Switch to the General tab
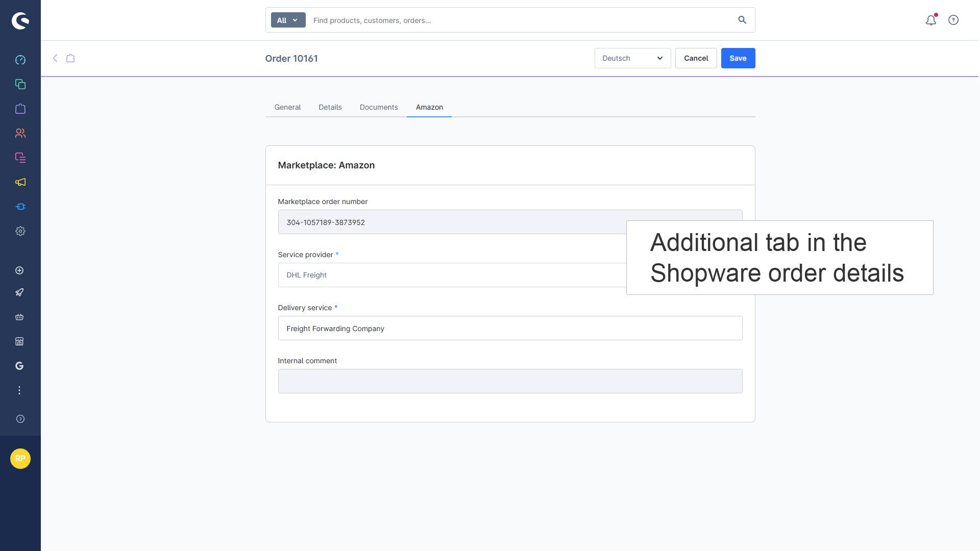Screen dimensions: 980x551 287,107
